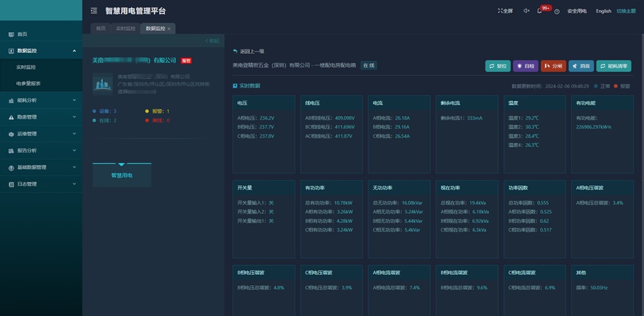Image resolution: width=644 pixels, height=316 pixels.
Task: Click the 首页 home icon in sidebar
Action: (x=11, y=34)
